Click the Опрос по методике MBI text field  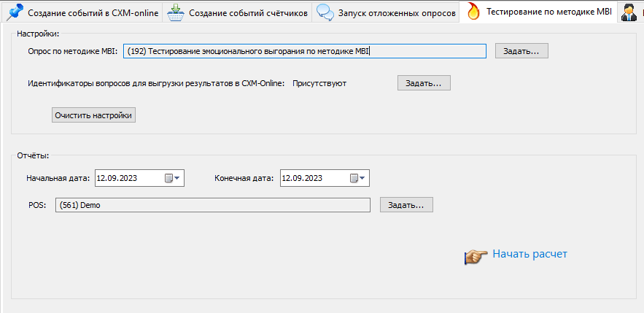tap(304, 51)
